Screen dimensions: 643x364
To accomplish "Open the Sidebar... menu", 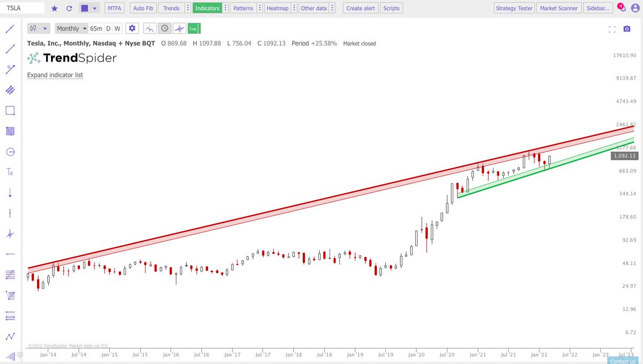I will tap(598, 9).
